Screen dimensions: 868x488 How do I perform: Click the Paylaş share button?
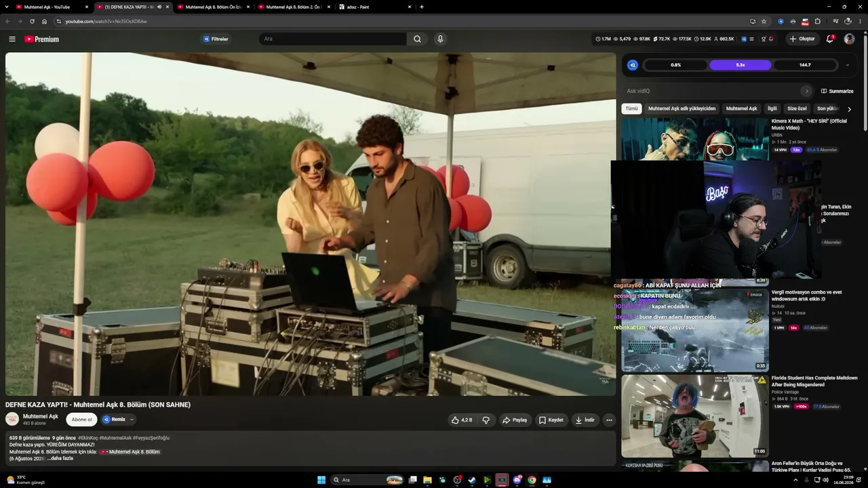coord(515,420)
